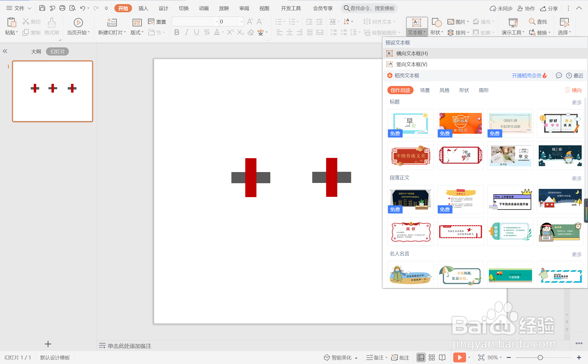Click the Undo arrow icon
The height and width of the screenshot is (364, 588).
83,8
